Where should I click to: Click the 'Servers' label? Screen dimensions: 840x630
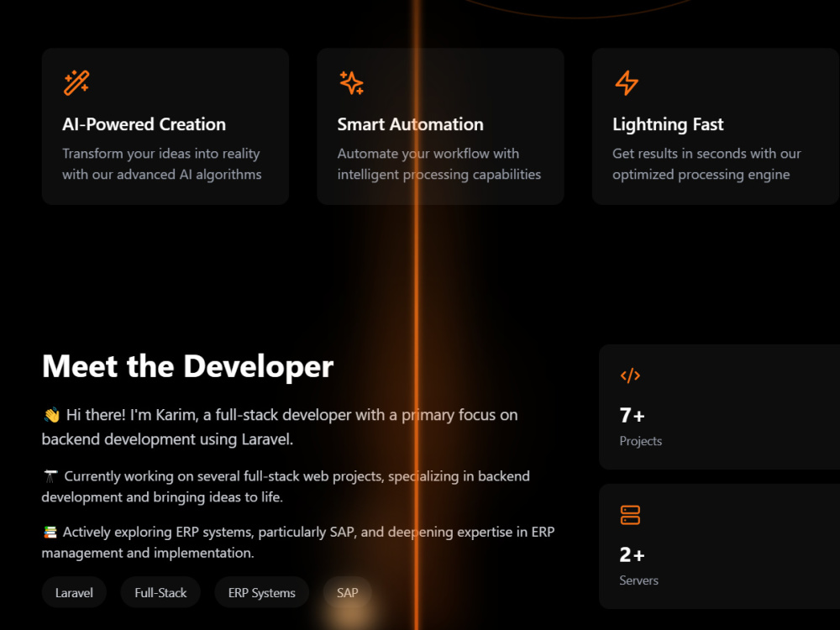coord(638,580)
